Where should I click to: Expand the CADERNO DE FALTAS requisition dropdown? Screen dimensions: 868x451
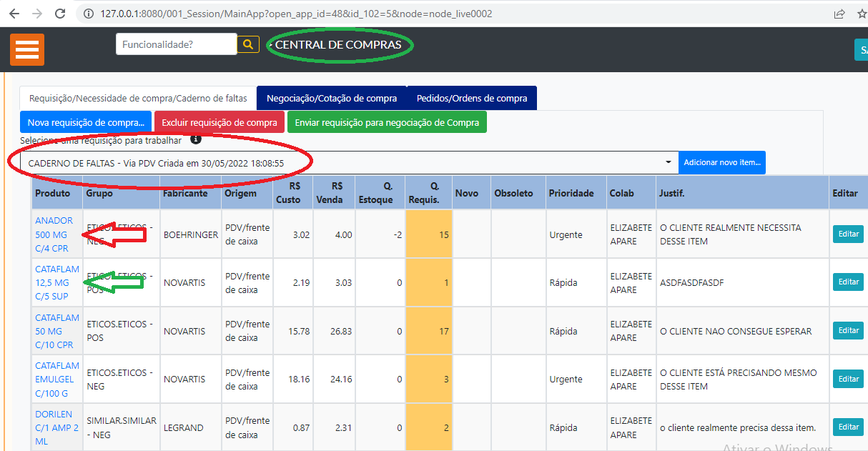(x=668, y=163)
